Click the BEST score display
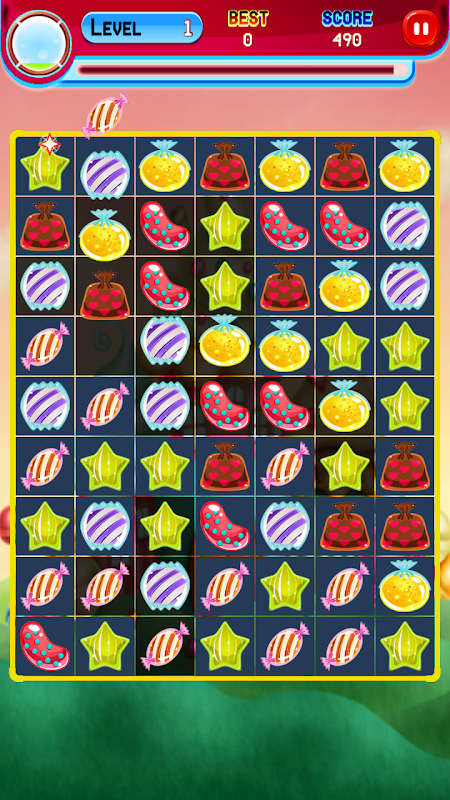 coord(248,29)
